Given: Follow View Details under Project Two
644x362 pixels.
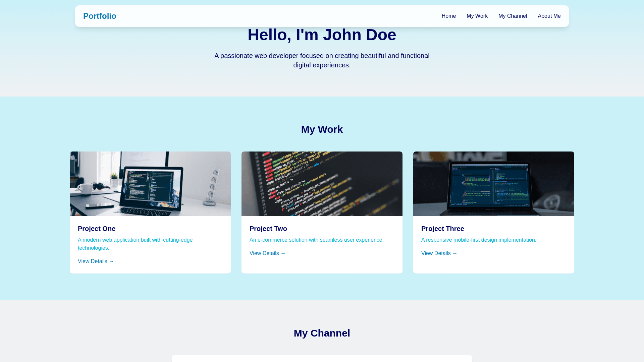Looking at the screenshot, I should click(x=267, y=253).
